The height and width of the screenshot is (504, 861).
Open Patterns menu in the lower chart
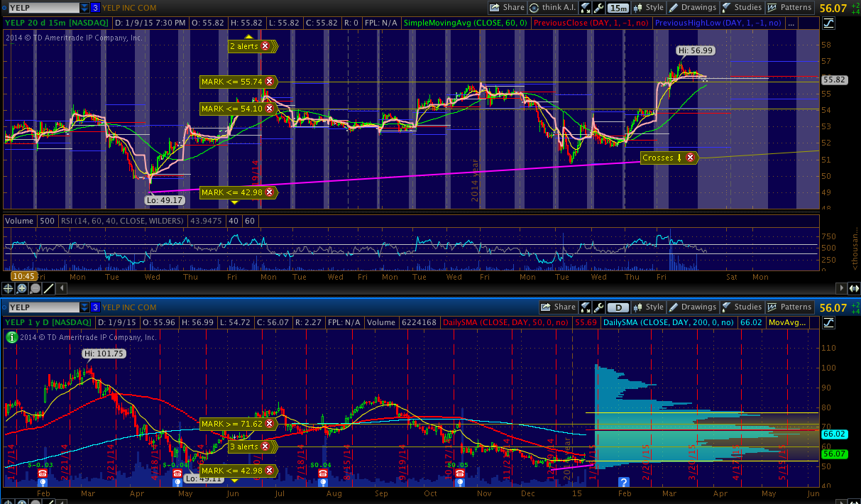click(789, 307)
